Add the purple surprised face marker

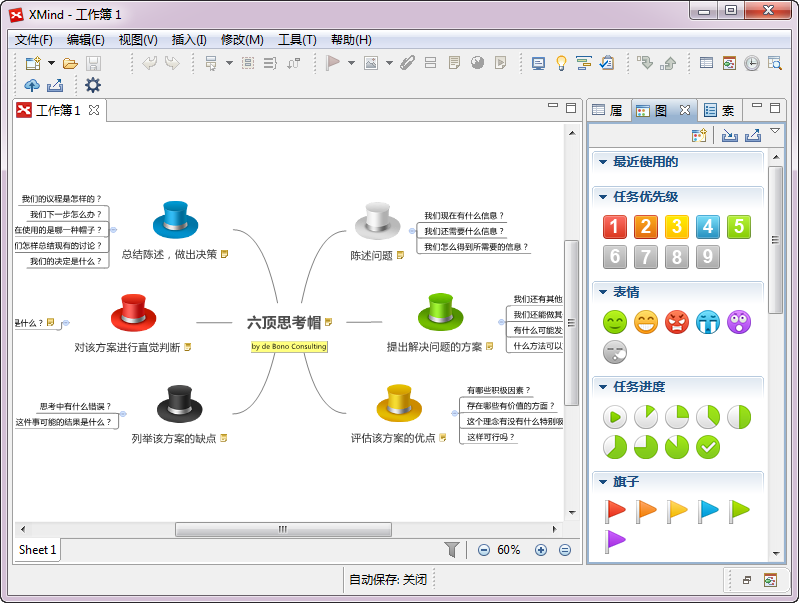point(739,322)
